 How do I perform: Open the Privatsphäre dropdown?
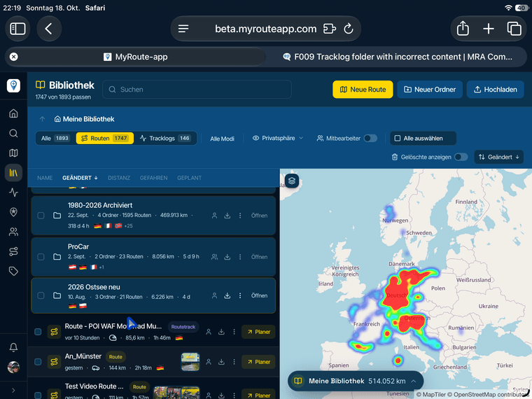pyautogui.click(x=277, y=138)
